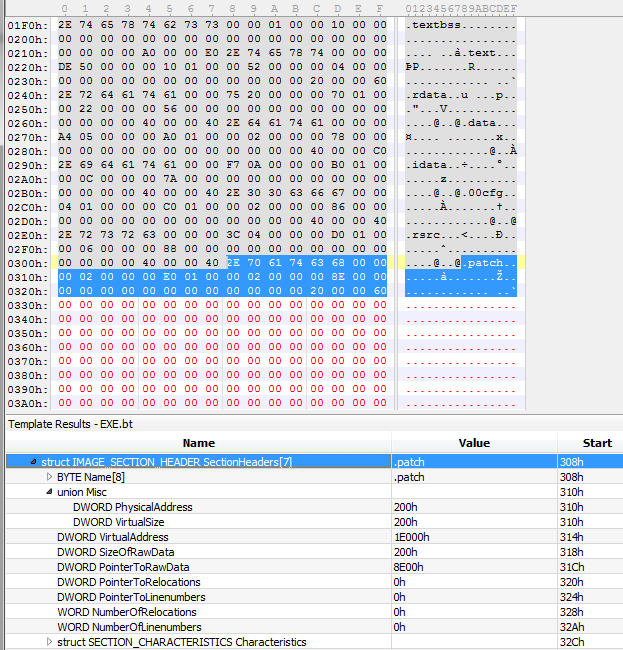Select the WORD NumberOfLinenumbers row

[x=314, y=627]
